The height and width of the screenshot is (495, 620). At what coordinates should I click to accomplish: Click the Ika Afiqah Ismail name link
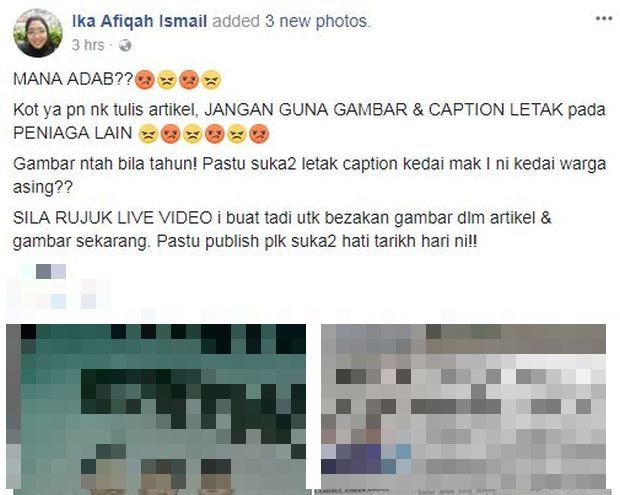140,21
